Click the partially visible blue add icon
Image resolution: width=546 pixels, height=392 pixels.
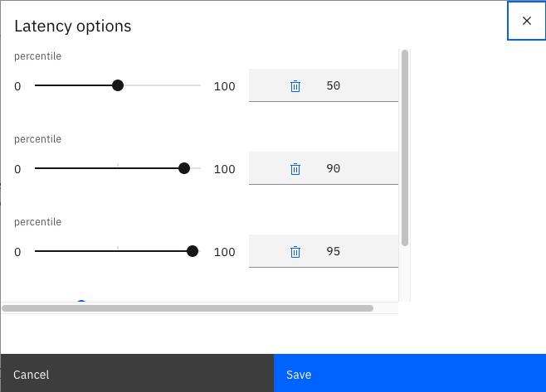(x=81, y=301)
